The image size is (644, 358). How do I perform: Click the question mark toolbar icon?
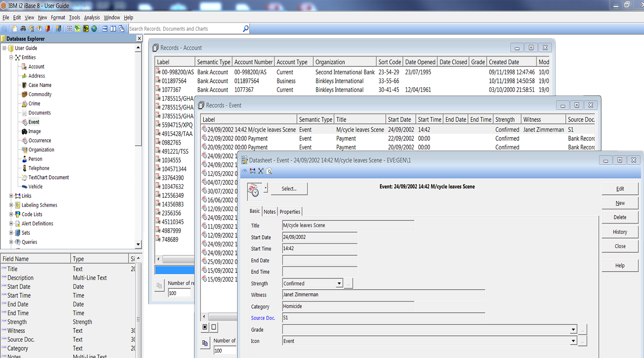click(x=39, y=29)
